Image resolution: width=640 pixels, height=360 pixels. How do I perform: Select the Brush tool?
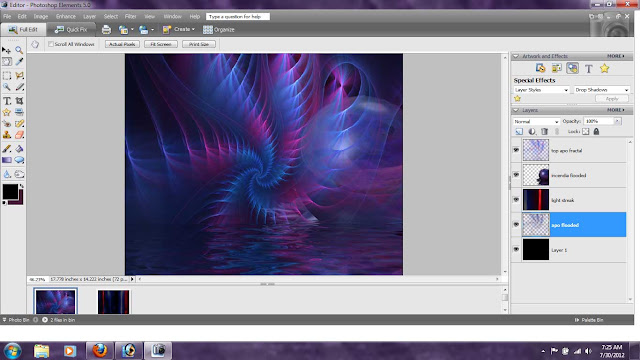7,149
